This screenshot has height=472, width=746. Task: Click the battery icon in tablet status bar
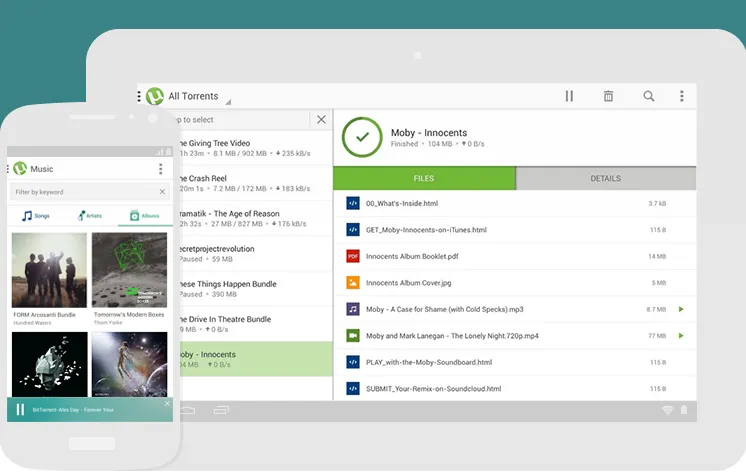tap(684, 409)
